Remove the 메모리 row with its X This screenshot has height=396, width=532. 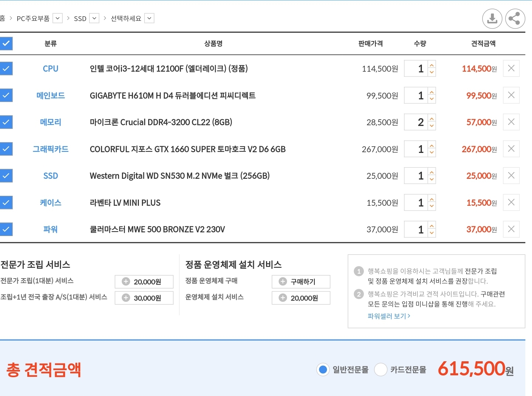point(511,122)
